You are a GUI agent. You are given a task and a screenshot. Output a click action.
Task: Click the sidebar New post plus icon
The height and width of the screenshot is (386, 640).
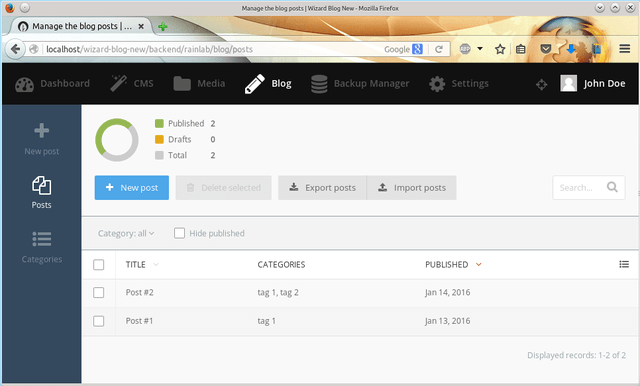click(42, 131)
